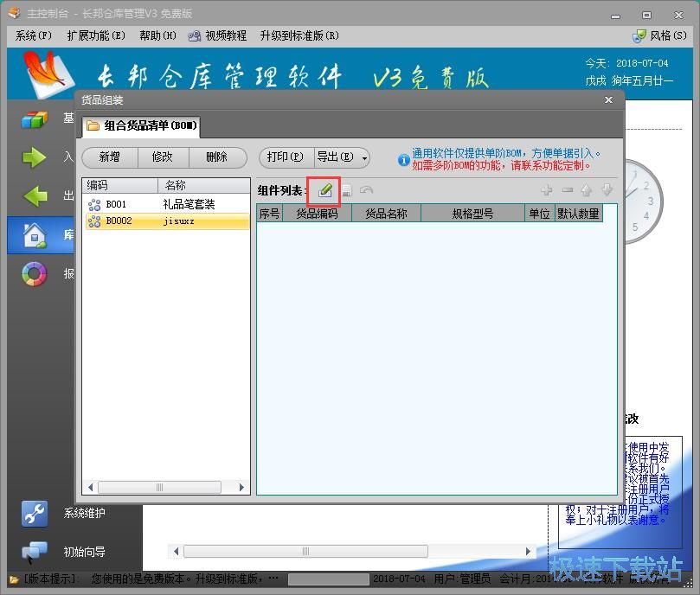The image size is (700, 595).
Task: Open the green left-arrow stock-out sidebar icon
Action: pos(35,196)
